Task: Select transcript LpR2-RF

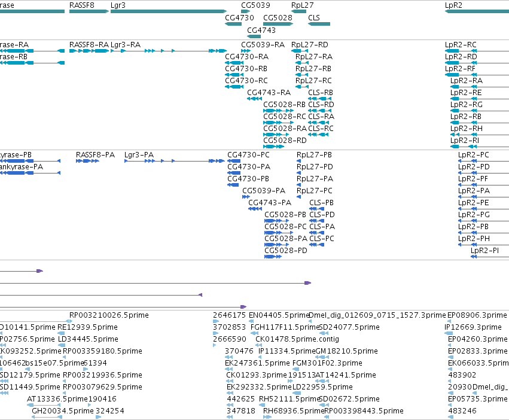Action: (x=461, y=69)
